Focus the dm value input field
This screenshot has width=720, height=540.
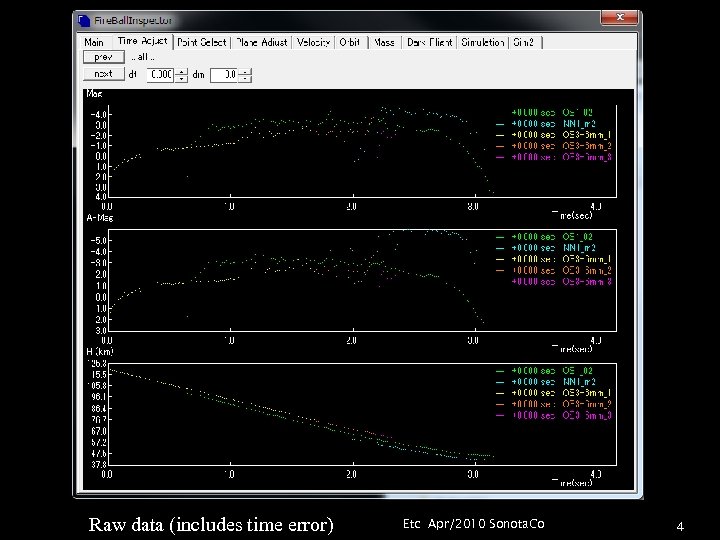tap(224, 75)
